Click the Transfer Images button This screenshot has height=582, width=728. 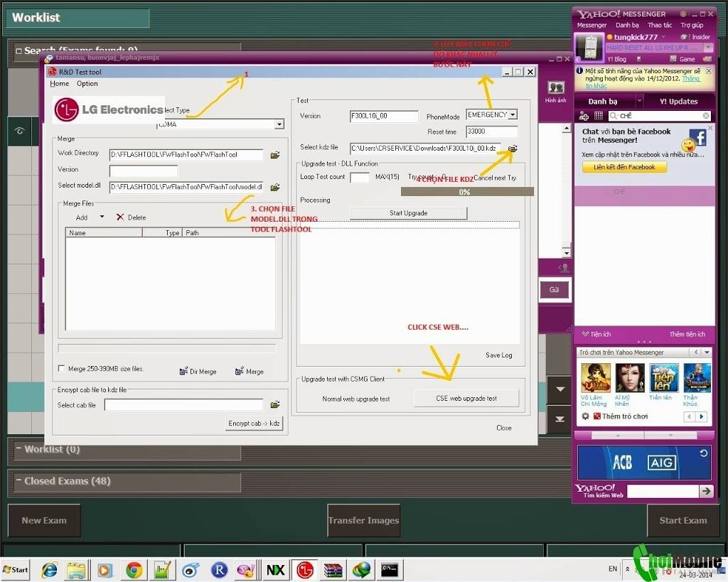[363, 520]
